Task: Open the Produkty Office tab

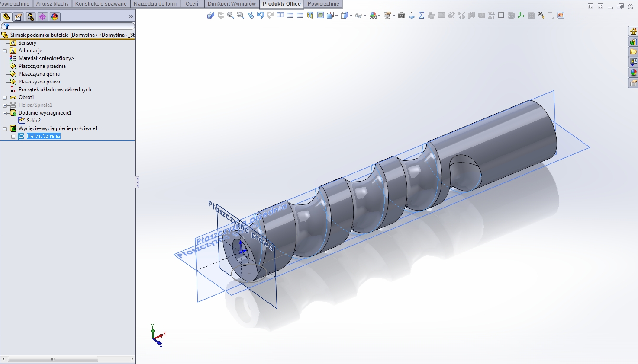Action: point(281,3)
